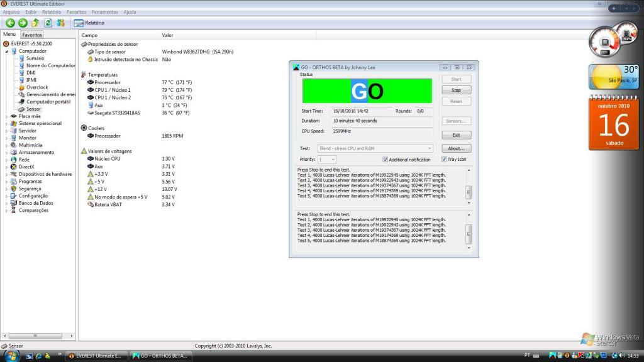Open user management icon in toolbar

coord(61,23)
